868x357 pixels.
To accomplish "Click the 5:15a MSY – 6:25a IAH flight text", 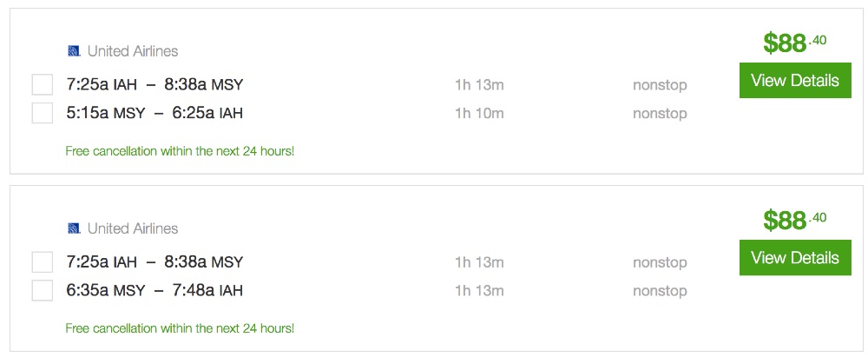I will tap(155, 113).
